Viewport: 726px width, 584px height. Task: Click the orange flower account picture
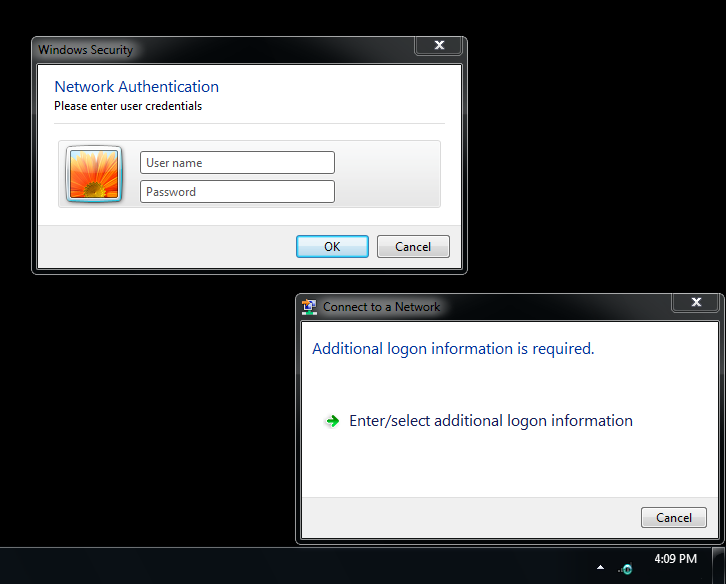[94, 174]
